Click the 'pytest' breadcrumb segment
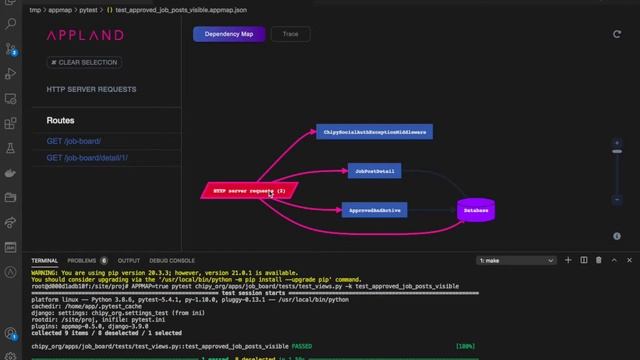Screen dimensions: 640x360 88,10
